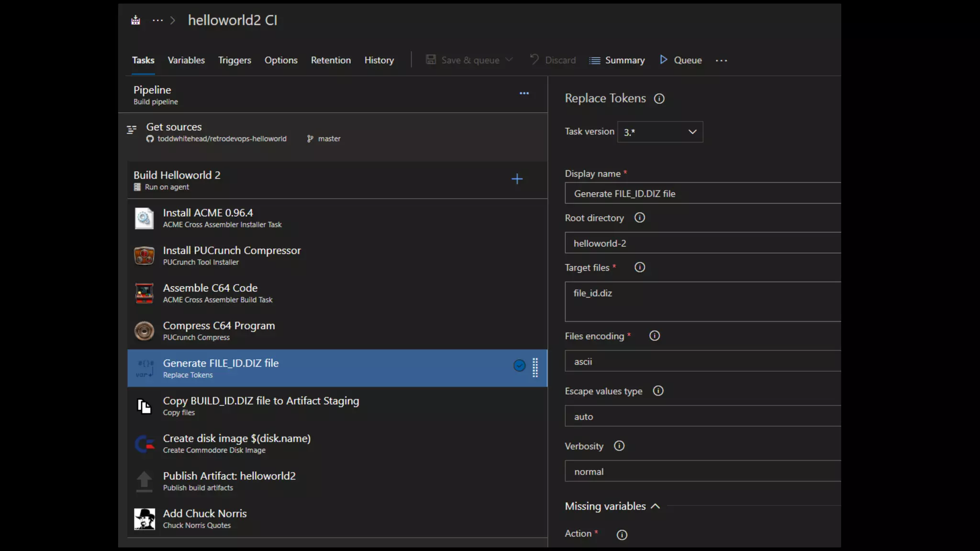980x551 pixels.
Task: Open the Summary view
Action: [617, 60]
